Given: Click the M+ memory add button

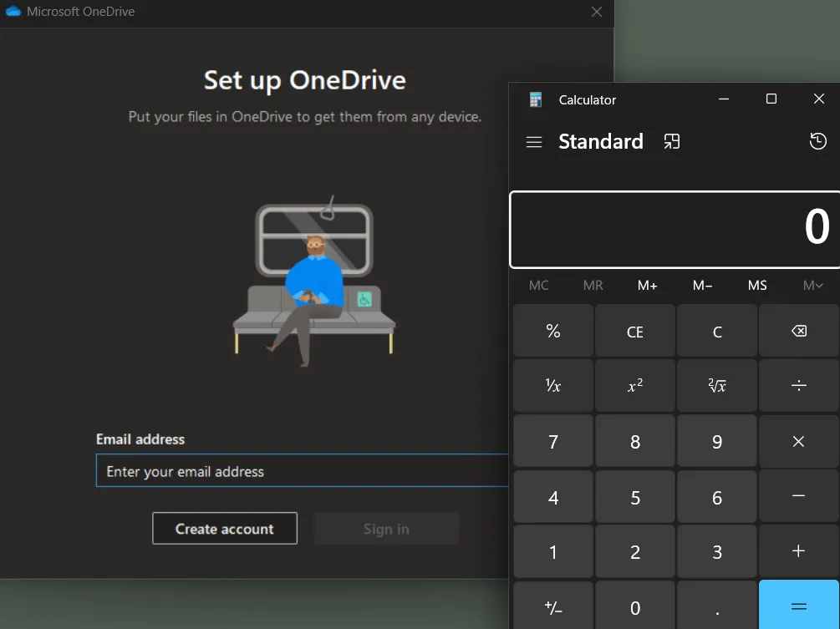Looking at the screenshot, I should [x=647, y=286].
